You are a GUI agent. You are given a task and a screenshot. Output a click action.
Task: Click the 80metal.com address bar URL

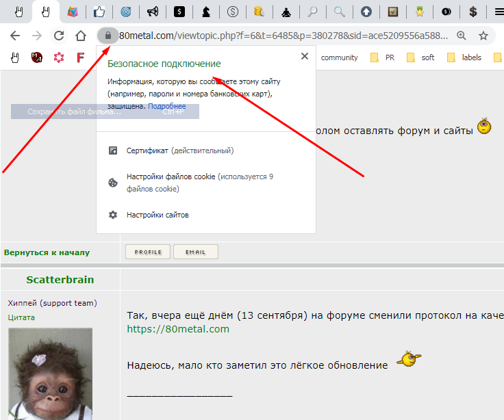click(283, 36)
